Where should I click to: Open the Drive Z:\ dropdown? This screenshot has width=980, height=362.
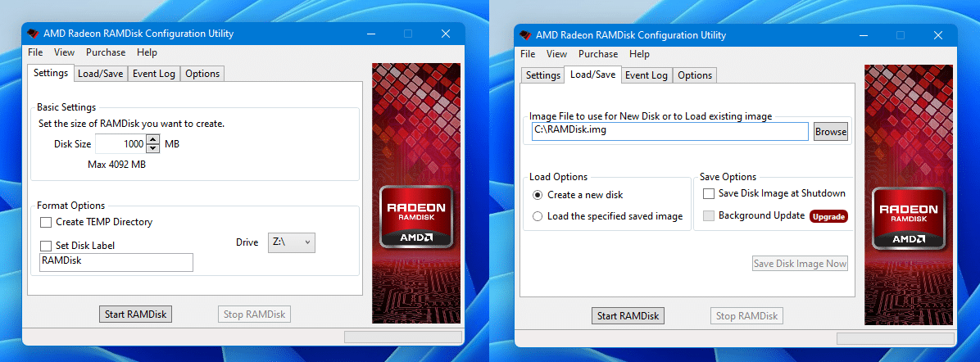tap(291, 242)
